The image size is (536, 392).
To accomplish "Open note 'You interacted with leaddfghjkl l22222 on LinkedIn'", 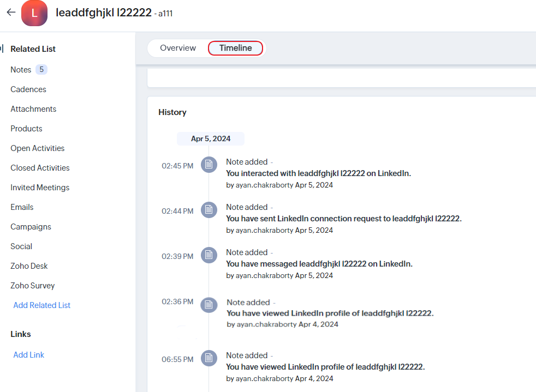I will click(x=318, y=173).
